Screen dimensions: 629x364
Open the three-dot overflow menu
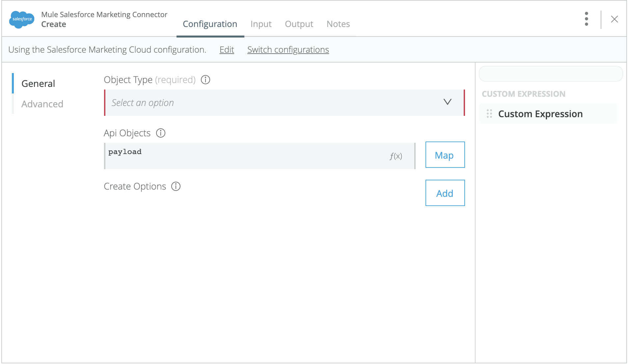click(587, 19)
